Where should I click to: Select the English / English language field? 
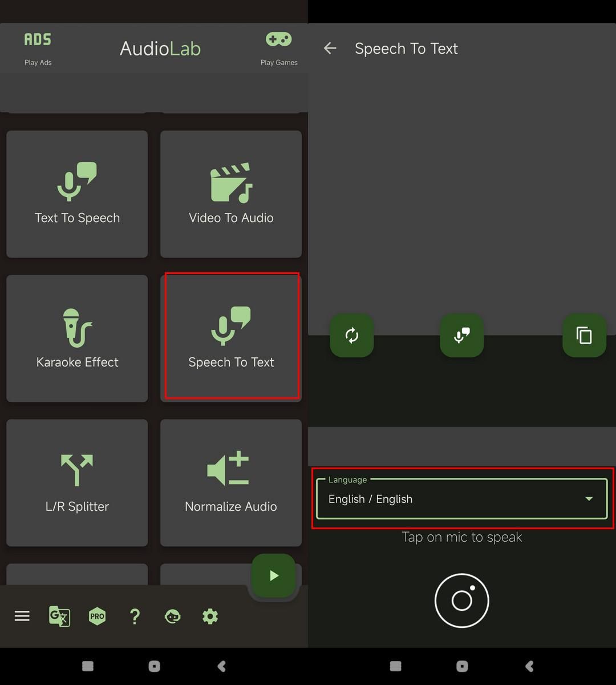click(x=462, y=499)
